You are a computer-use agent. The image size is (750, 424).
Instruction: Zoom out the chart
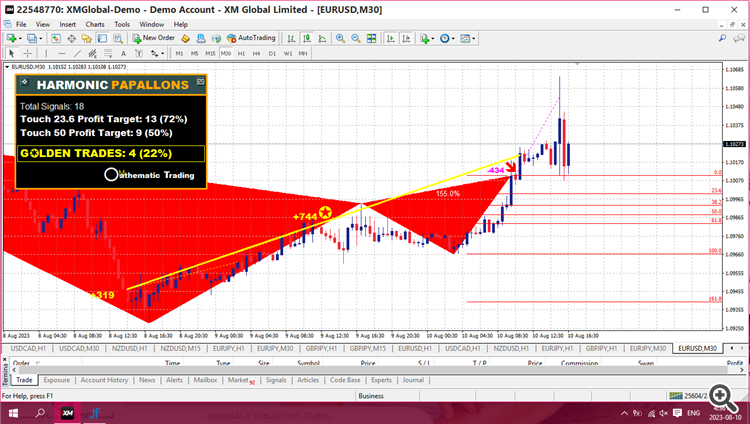(355, 38)
